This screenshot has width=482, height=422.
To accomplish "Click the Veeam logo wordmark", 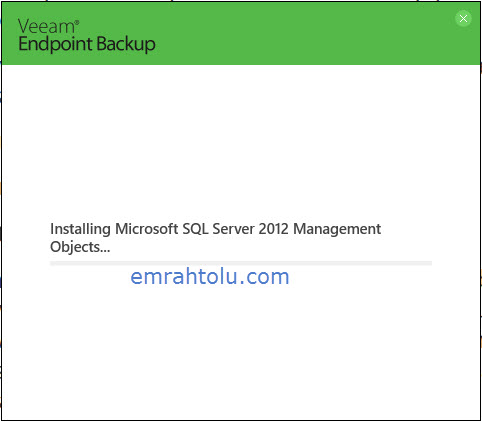I will pos(46,26).
